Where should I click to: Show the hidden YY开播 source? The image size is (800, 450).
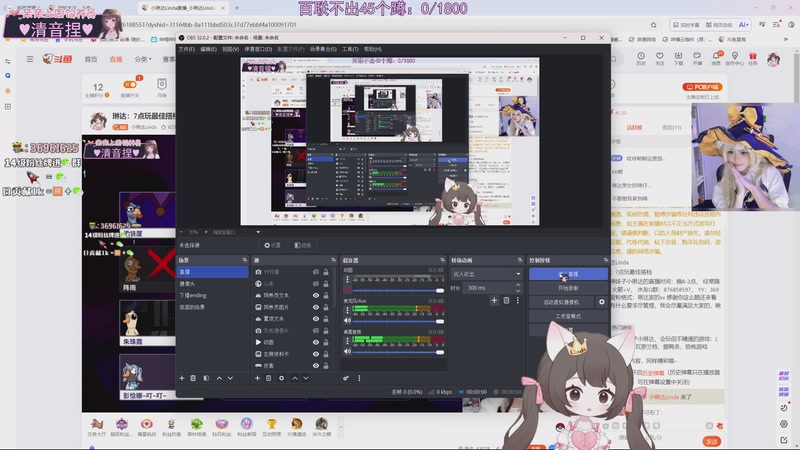pos(316,272)
